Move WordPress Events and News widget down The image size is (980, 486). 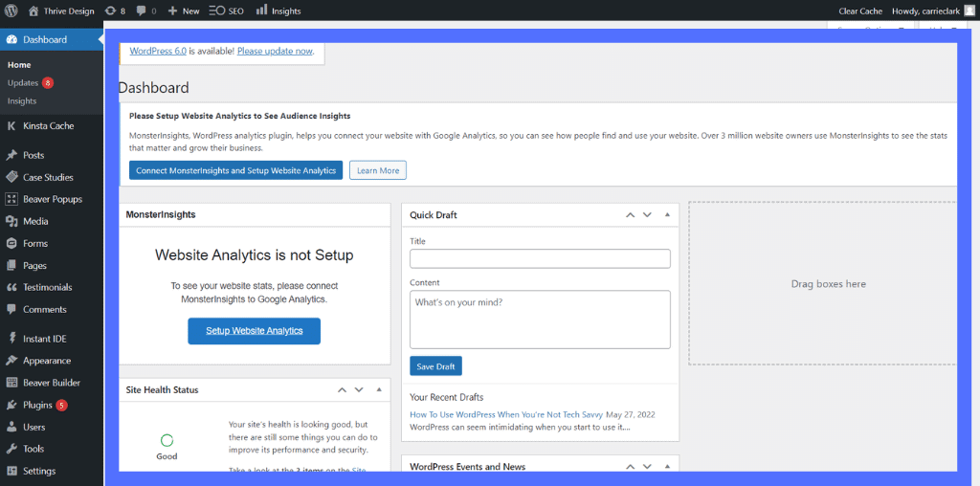point(648,467)
